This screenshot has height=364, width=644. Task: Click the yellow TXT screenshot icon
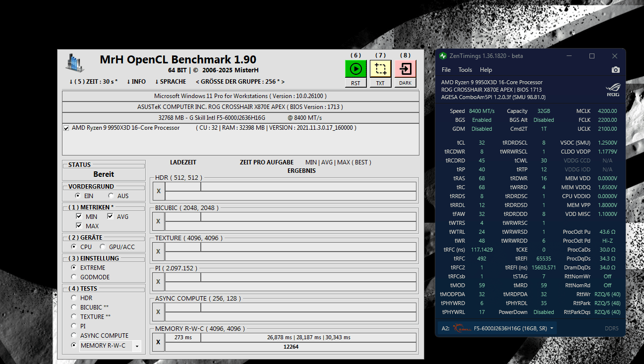coord(380,69)
